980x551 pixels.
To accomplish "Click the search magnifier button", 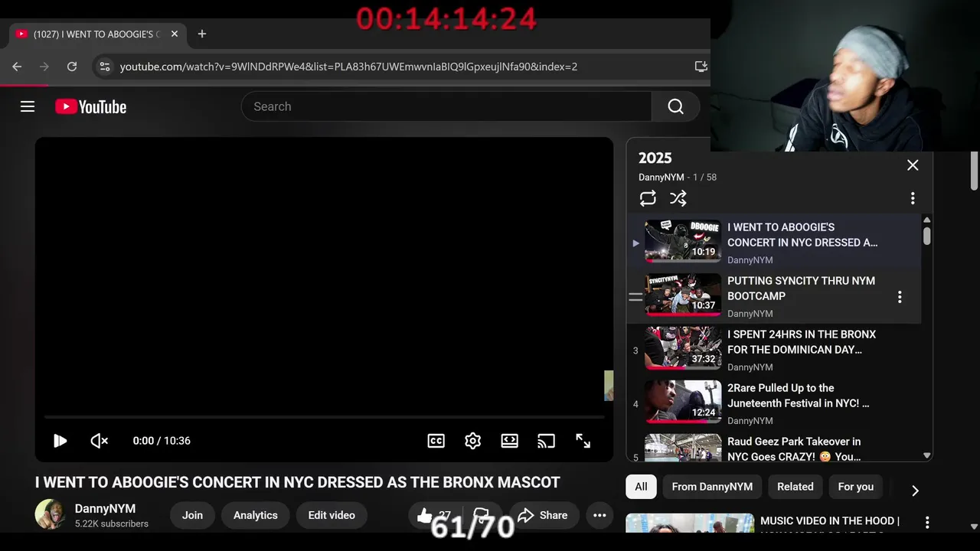I will pos(675,106).
